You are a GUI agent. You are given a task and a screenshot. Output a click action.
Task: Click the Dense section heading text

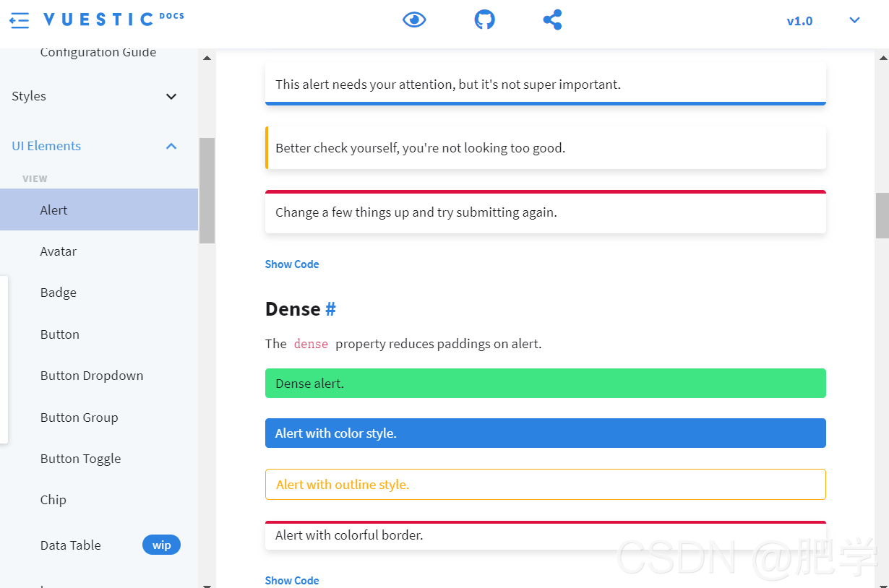click(293, 309)
